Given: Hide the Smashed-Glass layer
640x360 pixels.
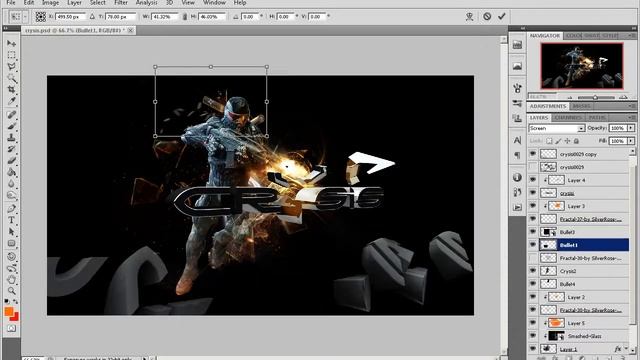Looking at the screenshot, I should [533, 336].
